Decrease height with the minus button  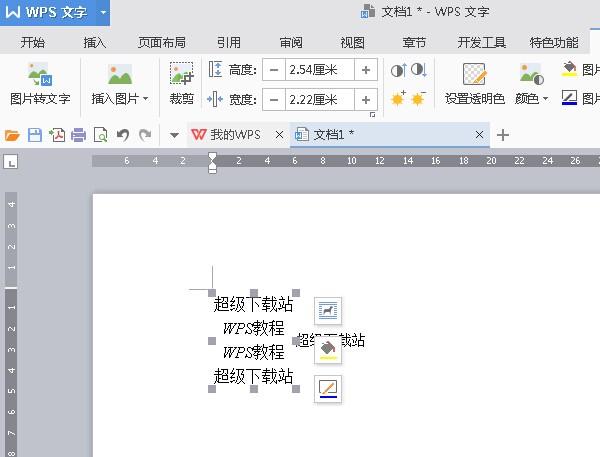(x=274, y=70)
